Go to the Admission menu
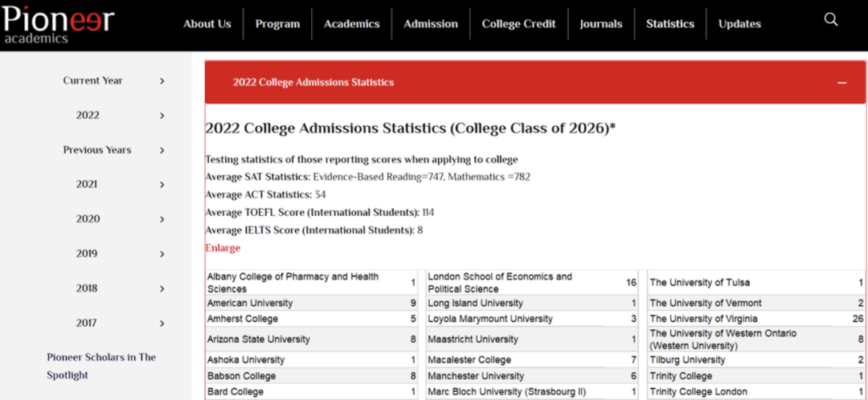Viewport: 868px width, 400px height. 430,24
